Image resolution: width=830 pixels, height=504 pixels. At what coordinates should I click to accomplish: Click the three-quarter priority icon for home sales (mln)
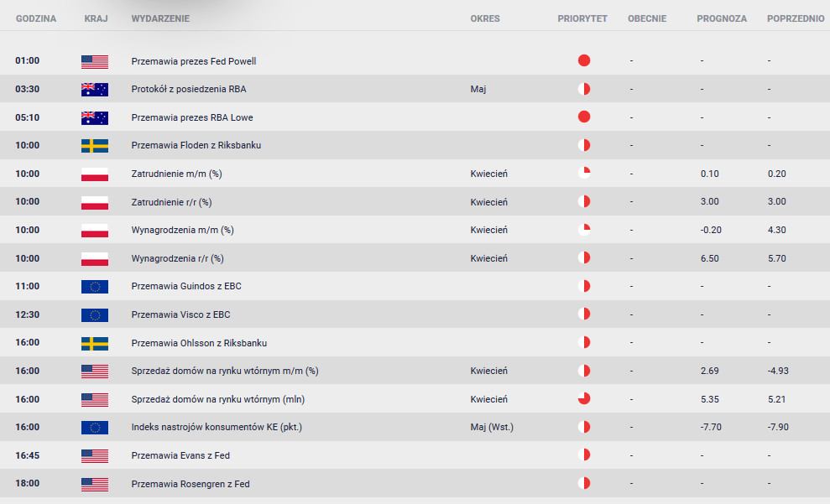(x=584, y=399)
